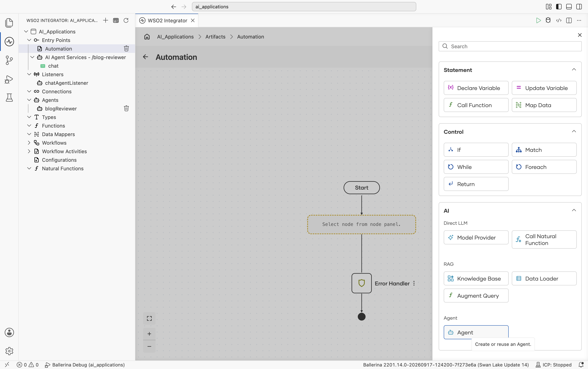Add an Agent node
588x369 pixels.
click(x=476, y=332)
